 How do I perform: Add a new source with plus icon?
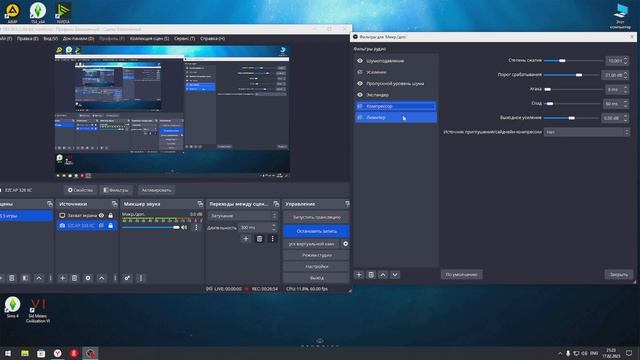[x=62, y=278]
